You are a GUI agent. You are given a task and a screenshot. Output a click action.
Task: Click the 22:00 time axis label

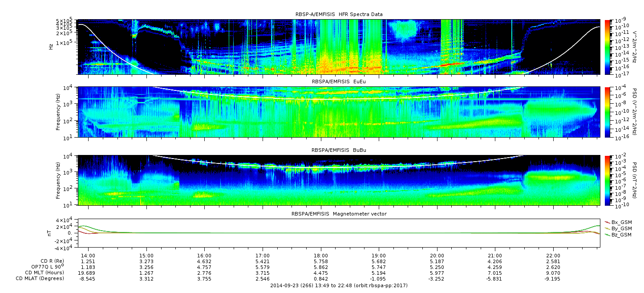[x=553, y=255]
